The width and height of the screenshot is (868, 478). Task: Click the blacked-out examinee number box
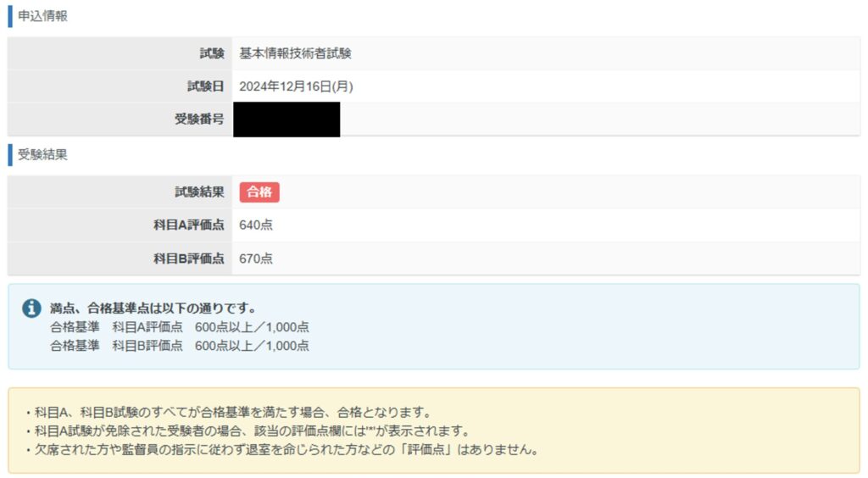click(x=286, y=119)
